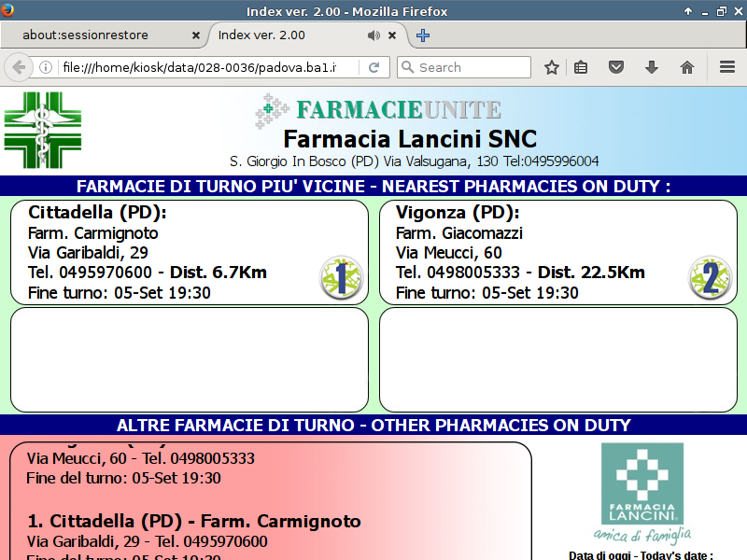The height and width of the screenshot is (560, 747).
Task: Close the about:sessionrestore tab
Action: tap(196, 35)
